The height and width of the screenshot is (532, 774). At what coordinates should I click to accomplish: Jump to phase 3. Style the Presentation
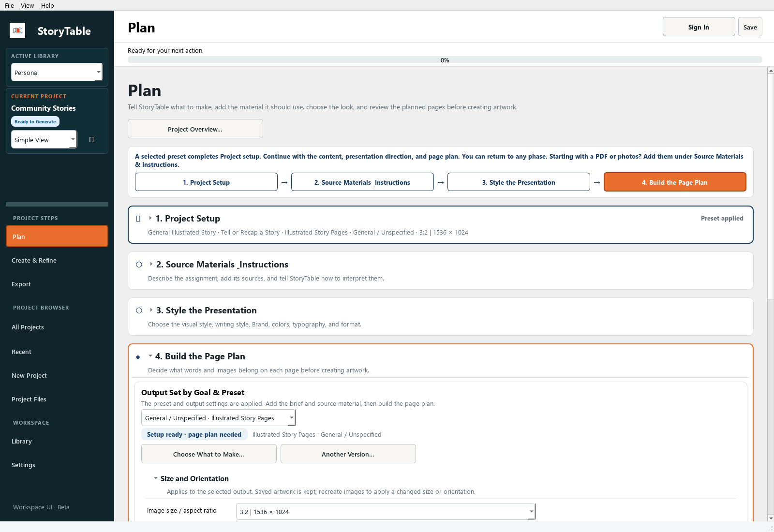(519, 182)
